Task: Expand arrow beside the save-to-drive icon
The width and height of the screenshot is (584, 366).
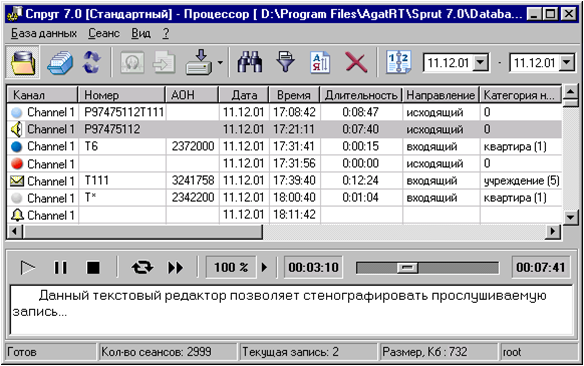Action: (x=220, y=62)
